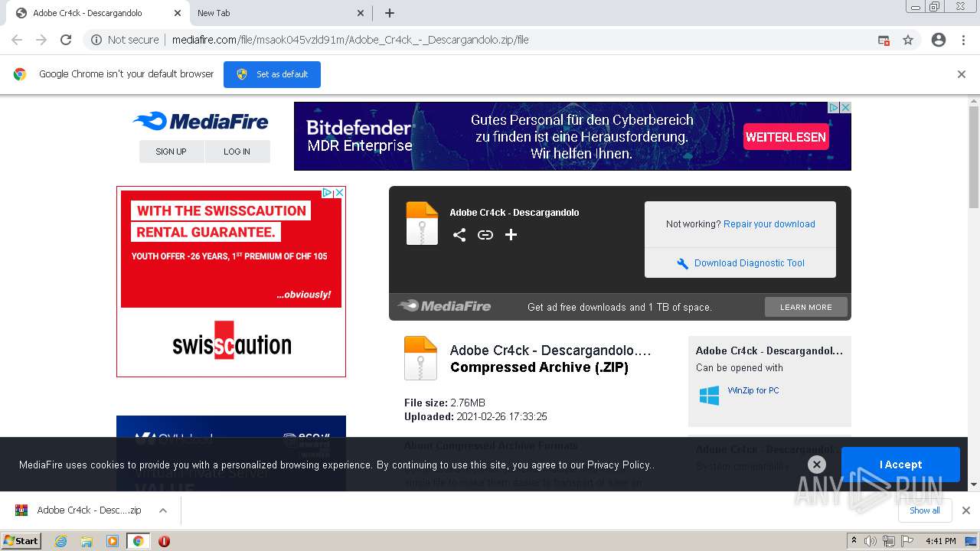The image size is (980, 551).
Task: Click the clock showing 4:41 PM
Action: coord(940,541)
